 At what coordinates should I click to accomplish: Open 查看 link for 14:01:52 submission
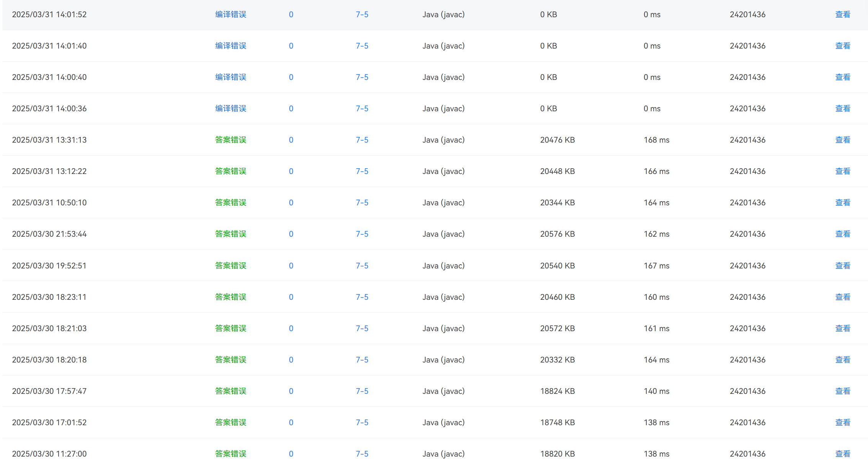point(842,15)
